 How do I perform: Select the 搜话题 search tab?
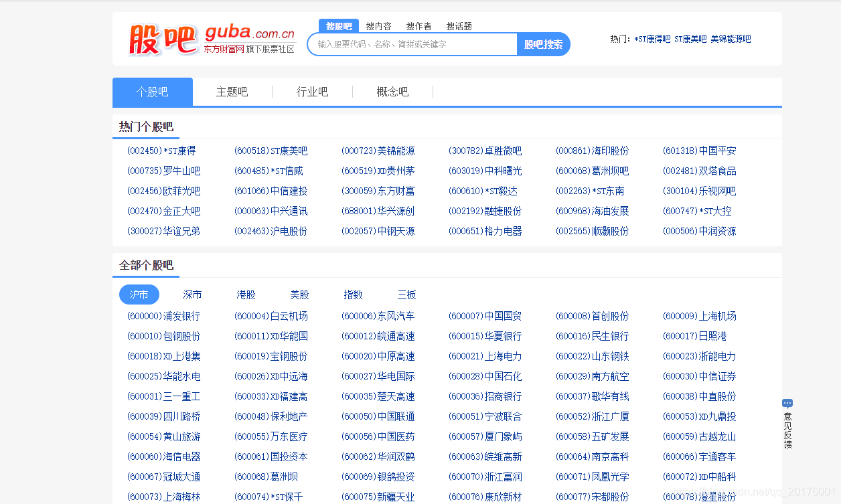tap(459, 26)
